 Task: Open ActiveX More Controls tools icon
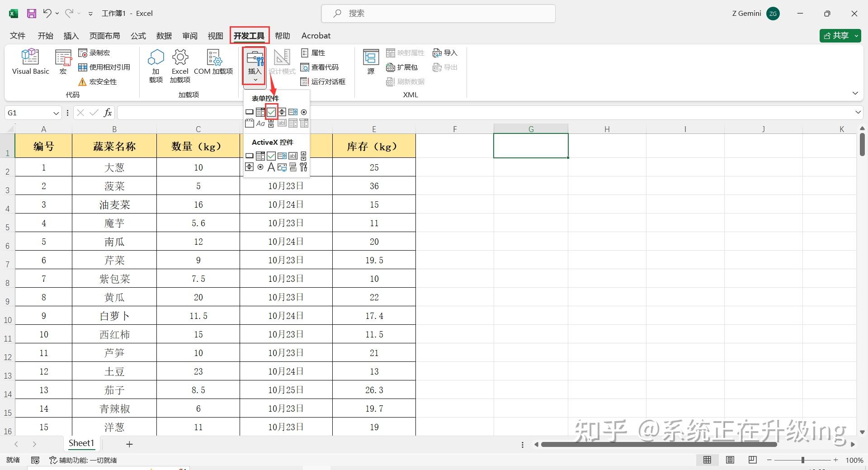pyautogui.click(x=304, y=167)
